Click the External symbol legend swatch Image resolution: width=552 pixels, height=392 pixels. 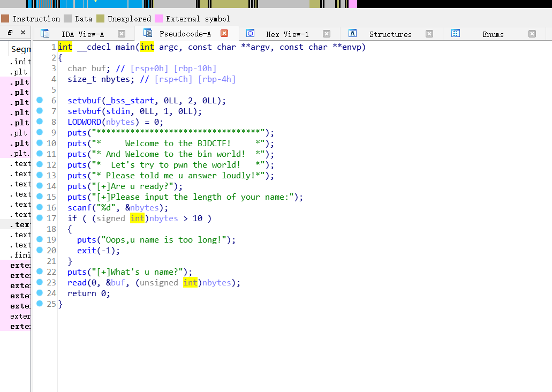tap(159, 18)
